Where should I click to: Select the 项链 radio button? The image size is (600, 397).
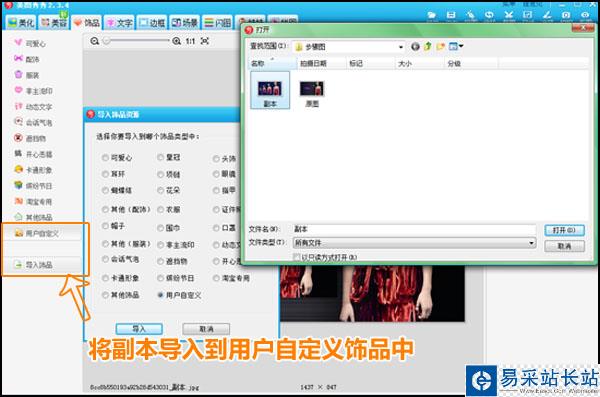coord(161,175)
